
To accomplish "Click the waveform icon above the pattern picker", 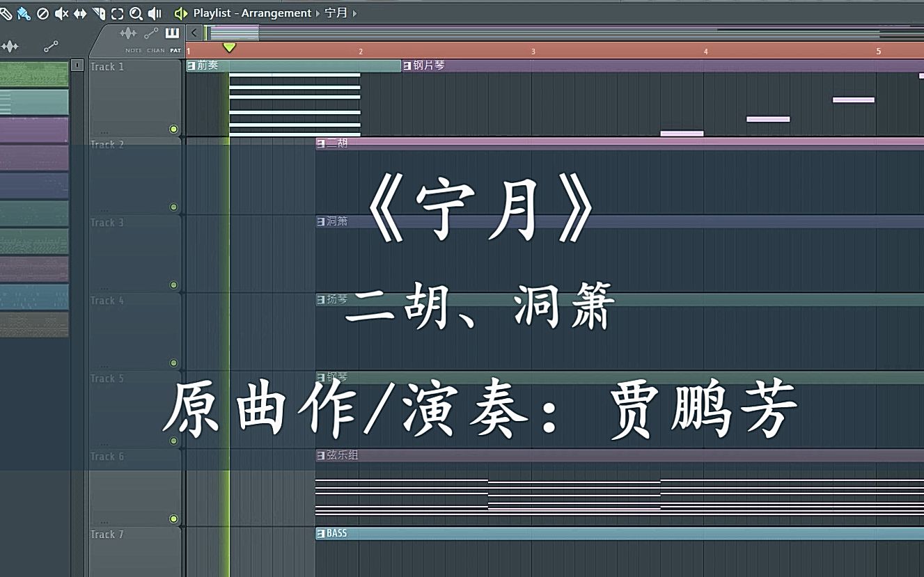I will pos(10,47).
